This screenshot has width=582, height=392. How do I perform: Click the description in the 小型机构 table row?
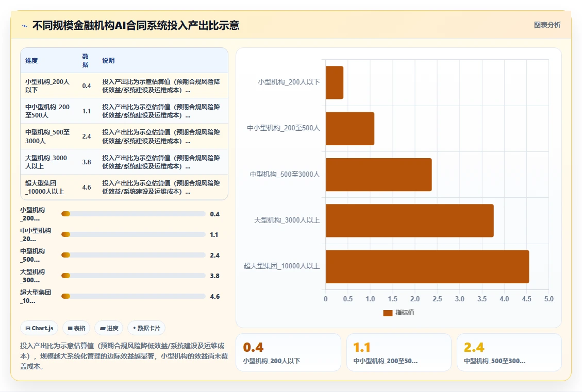(x=161, y=86)
